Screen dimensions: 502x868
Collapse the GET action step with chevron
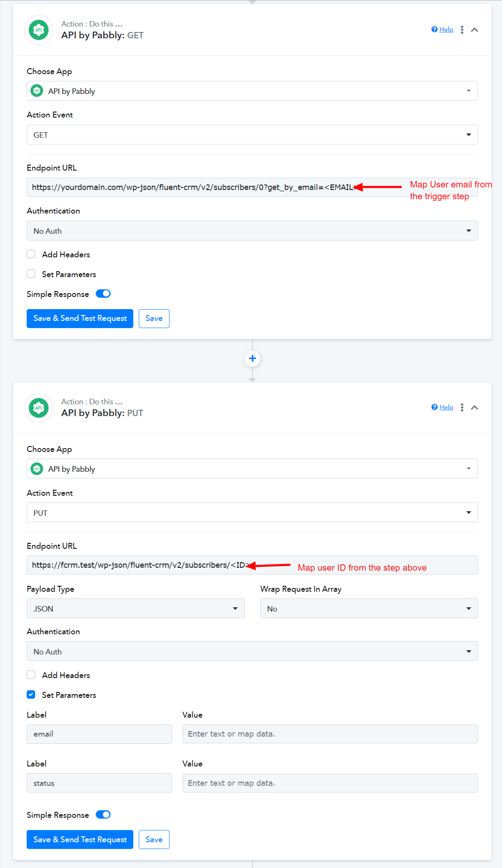(x=475, y=30)
